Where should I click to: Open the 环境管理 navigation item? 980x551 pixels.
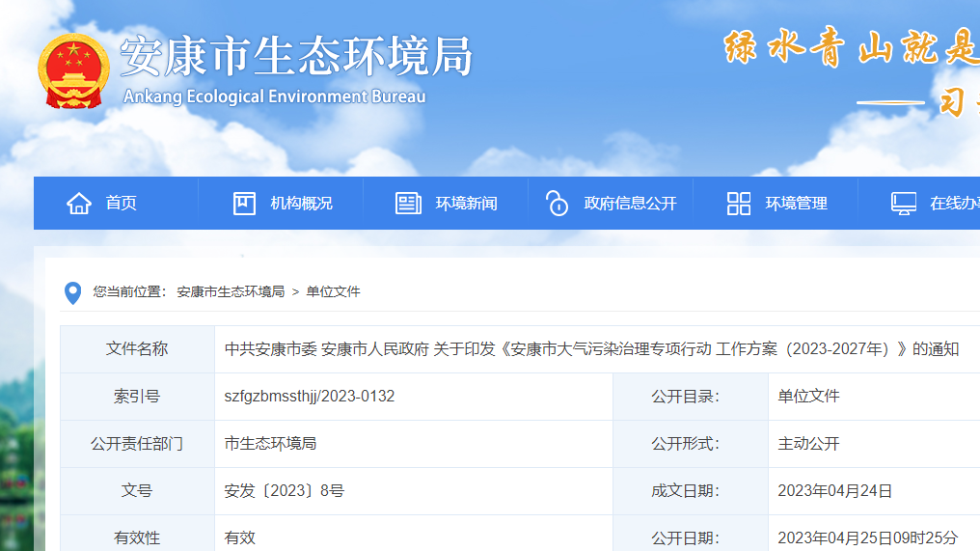coord(796,204)
